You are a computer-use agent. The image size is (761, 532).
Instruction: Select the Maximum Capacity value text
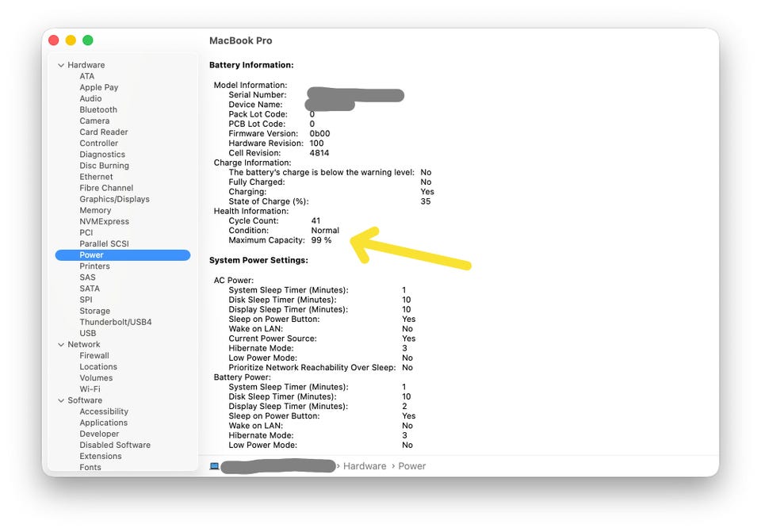(321, 240)
